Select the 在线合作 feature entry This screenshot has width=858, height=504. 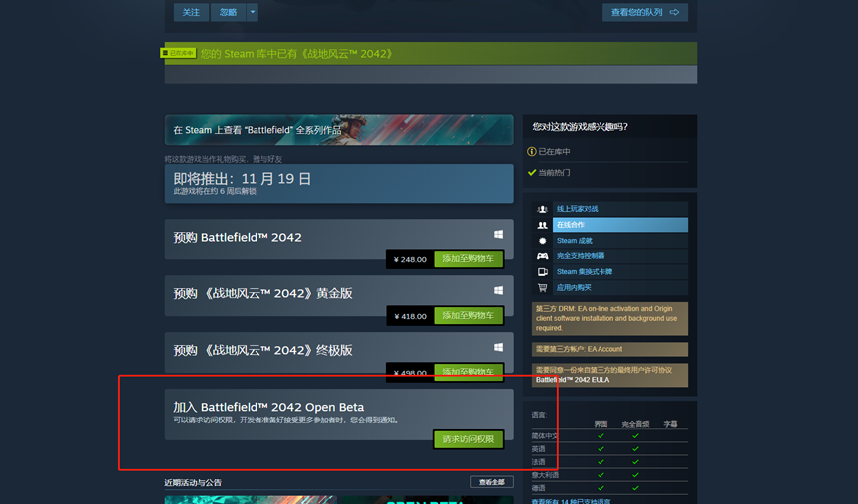click(x=620, y=225)
